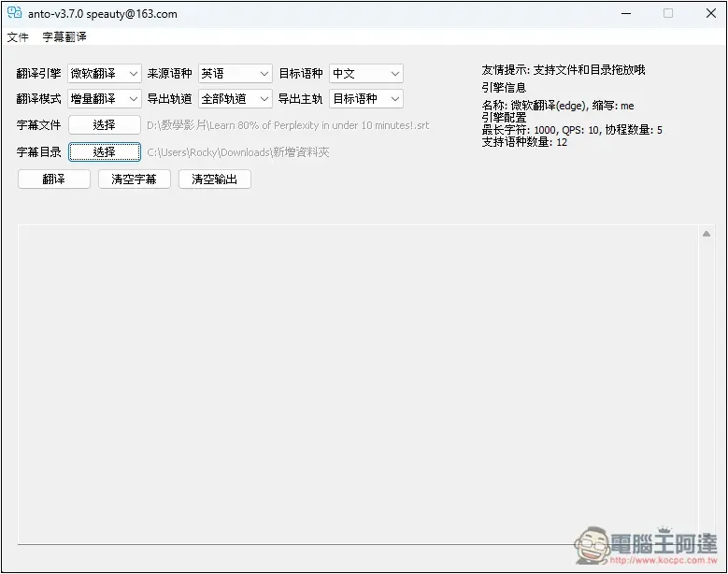
Task: Open the 文件 menu
Action: [x=18, y=37]
